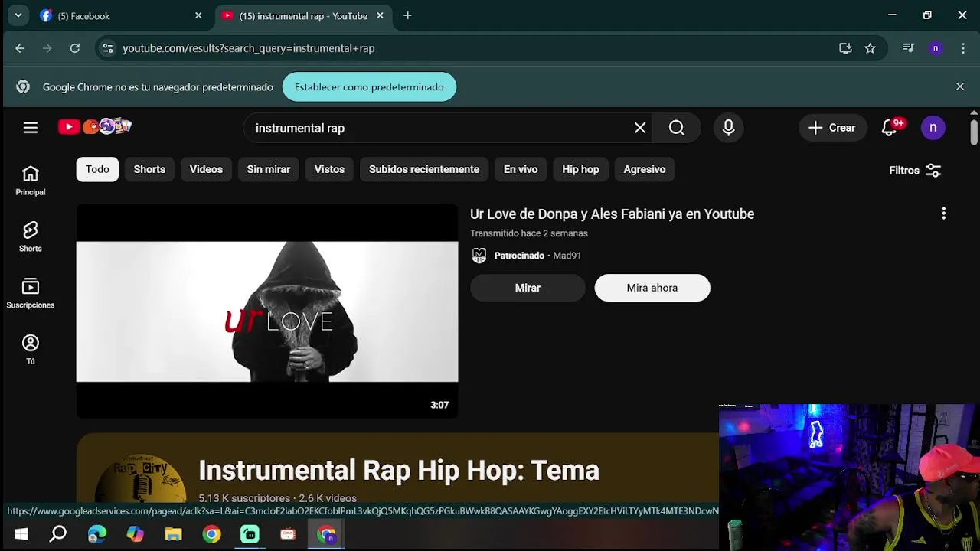The image size is (980, 551).
Task: Click the page's vertical scrollbar
Action: click(x=974, y=131)
